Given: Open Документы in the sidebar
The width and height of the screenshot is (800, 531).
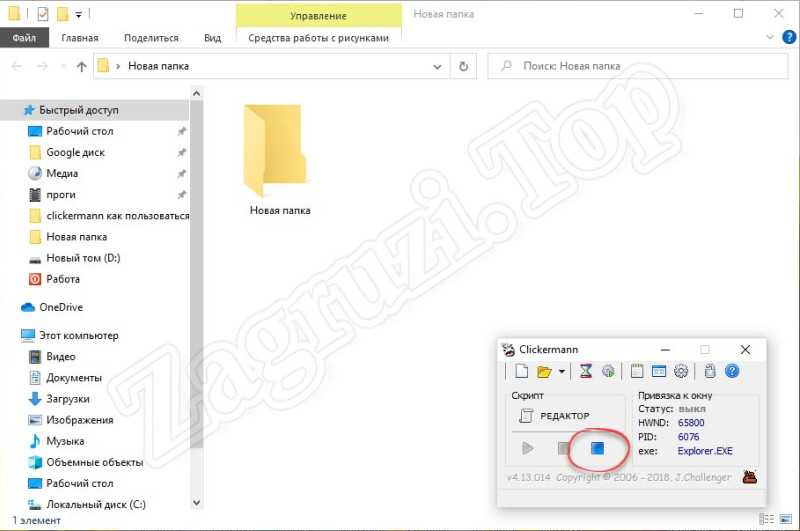Looking at the screenshot, I should click(x=74, y=378).
